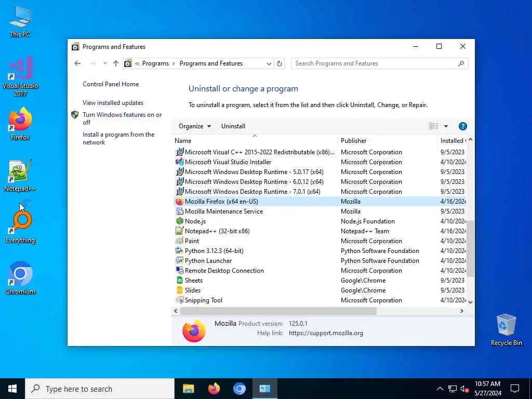Screen dimensions: 532x399
Task: Click scroll right arrow of program list
Action: (461, 311)
